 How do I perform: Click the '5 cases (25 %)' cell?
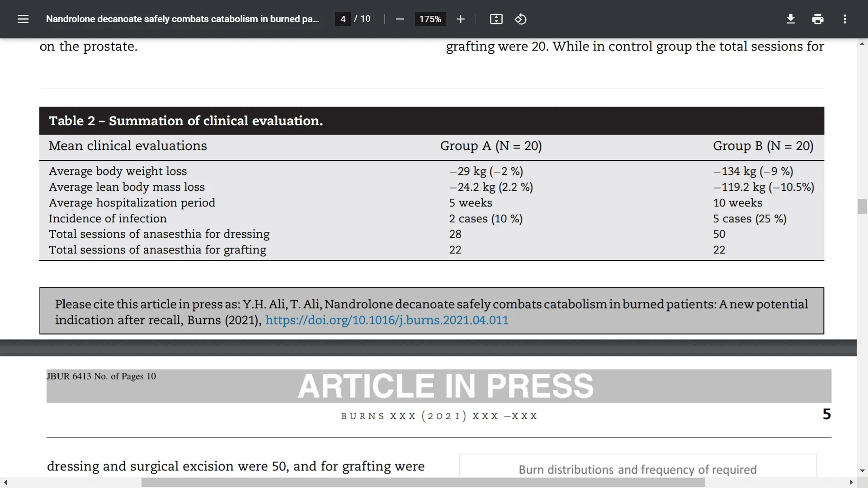click(750, 219)
